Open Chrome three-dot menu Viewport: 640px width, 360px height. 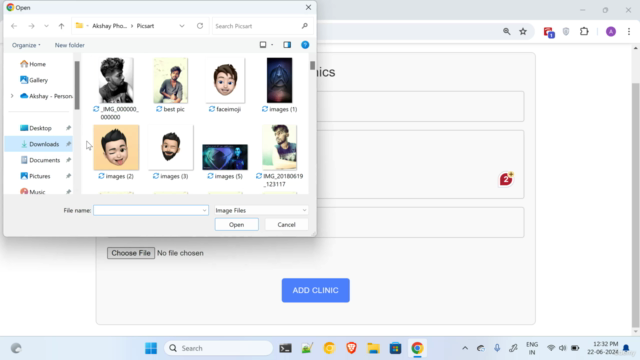(x=629, y=31)
